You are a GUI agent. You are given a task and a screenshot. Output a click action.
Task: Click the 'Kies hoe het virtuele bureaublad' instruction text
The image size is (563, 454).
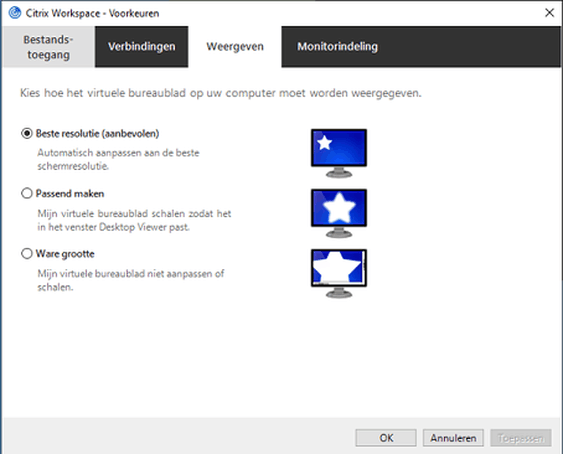pyautogui.click(x=220, y=93)
